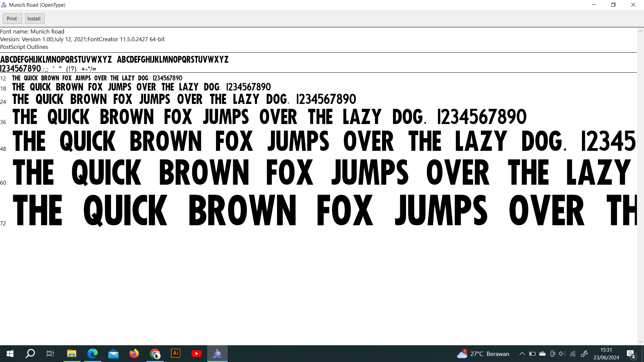Open the YouTube taskbar app

tap(197, 354)
